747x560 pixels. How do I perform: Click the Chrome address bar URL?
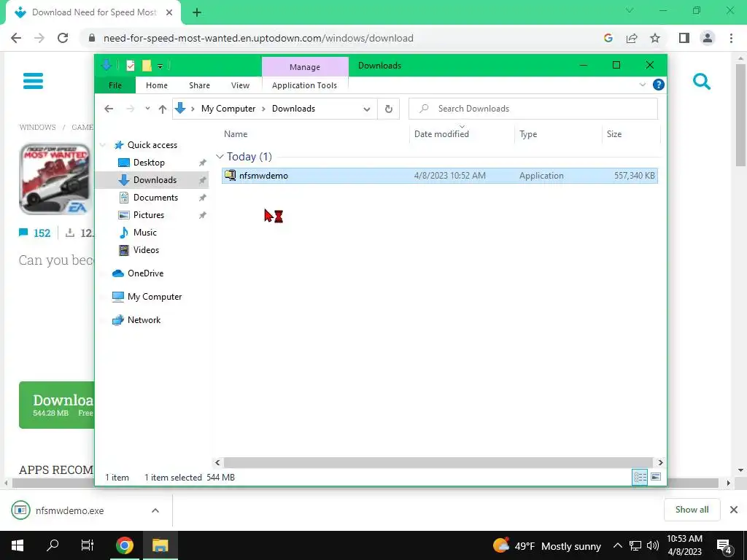click(x=258, y=38)
